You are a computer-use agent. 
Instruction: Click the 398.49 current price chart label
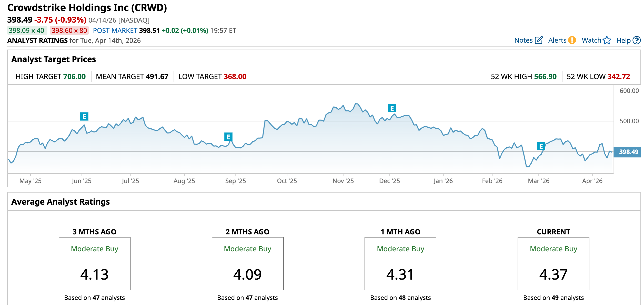pyautogui.click(x=628, y=152)
